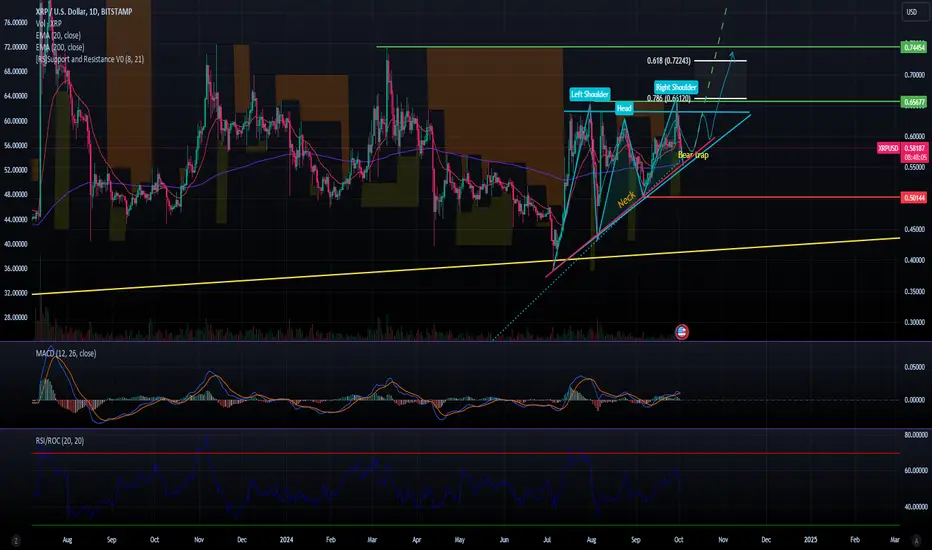Click 0.30000 on right price scale
This screenshot has height=550, width=932.
click(x=914, y=322)
